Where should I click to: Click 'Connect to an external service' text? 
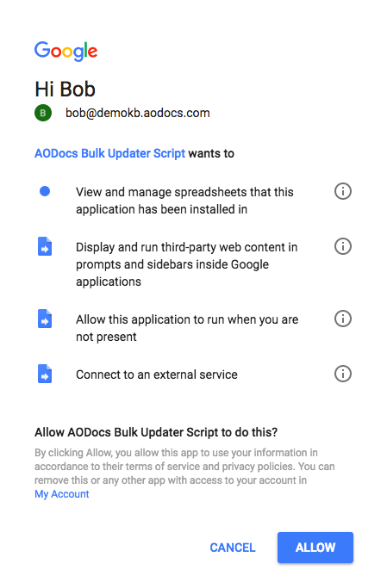(157, 374)
